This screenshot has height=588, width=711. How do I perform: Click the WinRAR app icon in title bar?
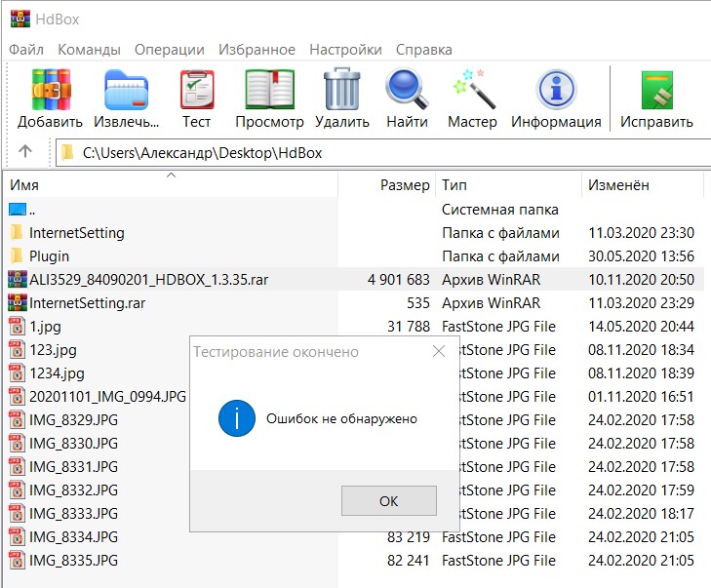[x=20, y=19]
